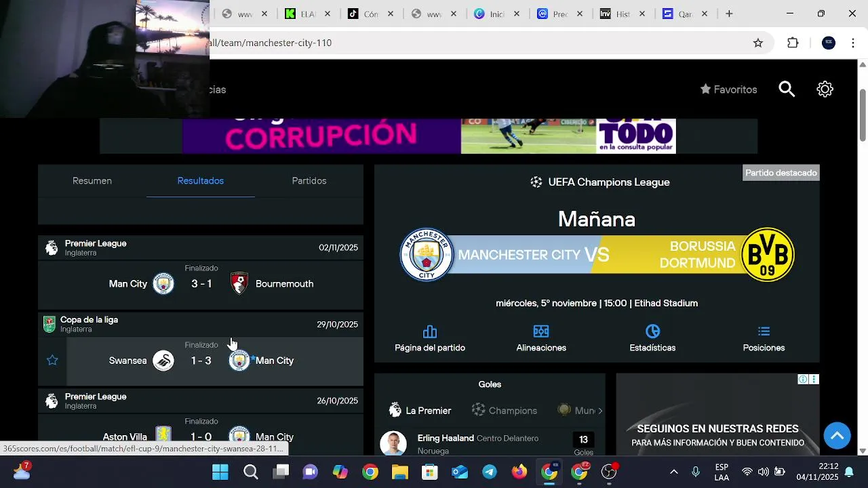Expand more competitions with the goals chevron
The image size is (868, 488).
click(x=600, y=410)
